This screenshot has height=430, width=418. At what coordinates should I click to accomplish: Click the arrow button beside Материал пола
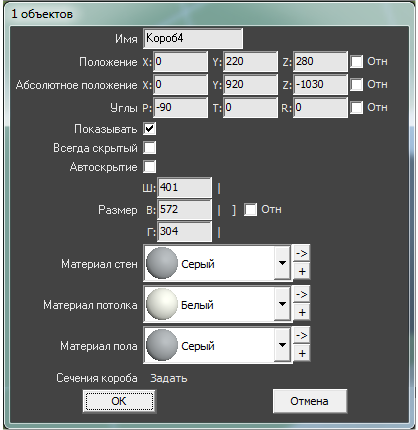click(x=301, y=336)
